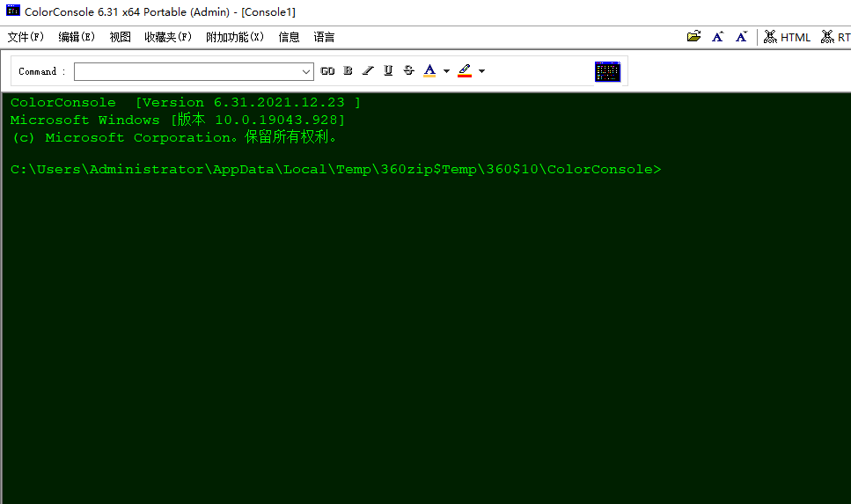Click the C:\Users\Administrator prompt line
The height and width of the screenshot is (504, 851).
click(336, 169)
